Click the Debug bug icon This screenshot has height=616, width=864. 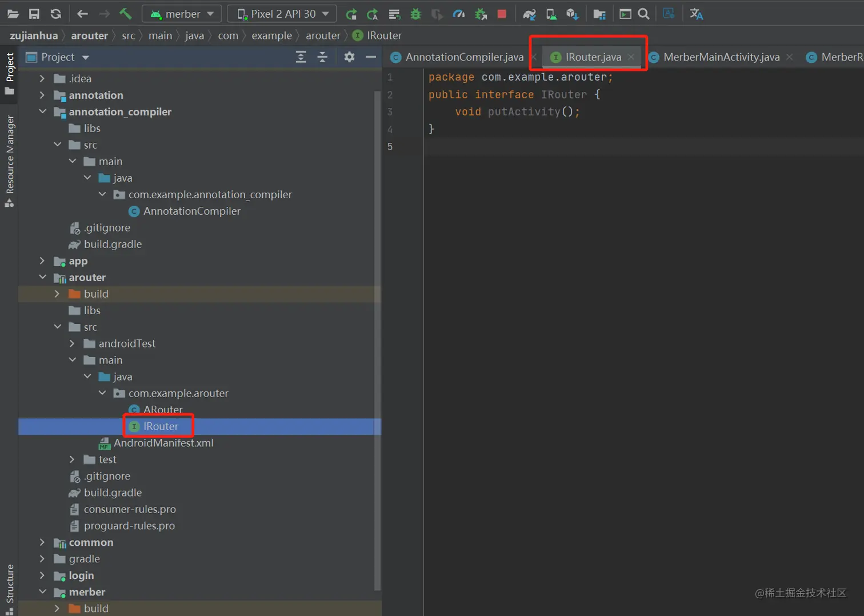tap(416, 14)
